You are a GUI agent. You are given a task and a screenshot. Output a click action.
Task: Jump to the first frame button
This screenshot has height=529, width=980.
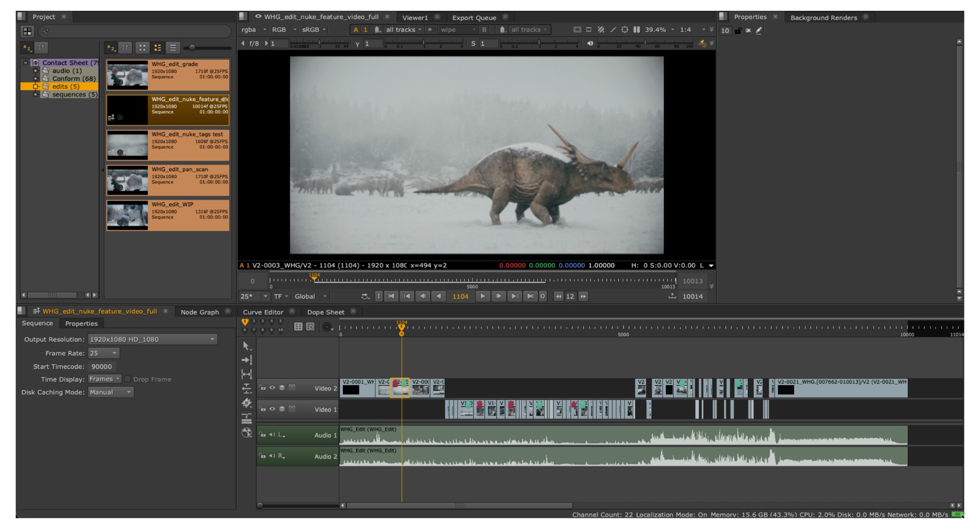tap(391, 296)
